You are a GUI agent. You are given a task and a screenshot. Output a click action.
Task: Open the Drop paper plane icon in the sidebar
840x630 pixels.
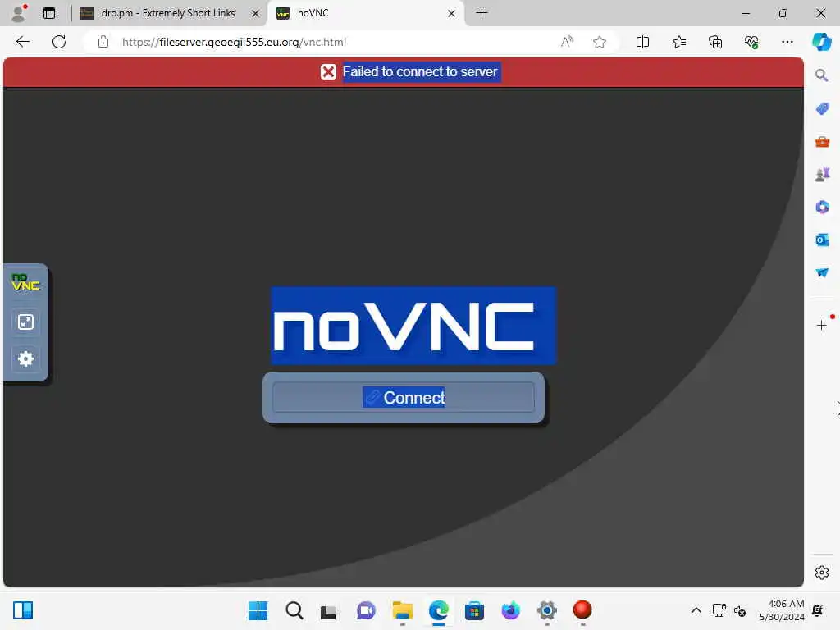point(822,272)
